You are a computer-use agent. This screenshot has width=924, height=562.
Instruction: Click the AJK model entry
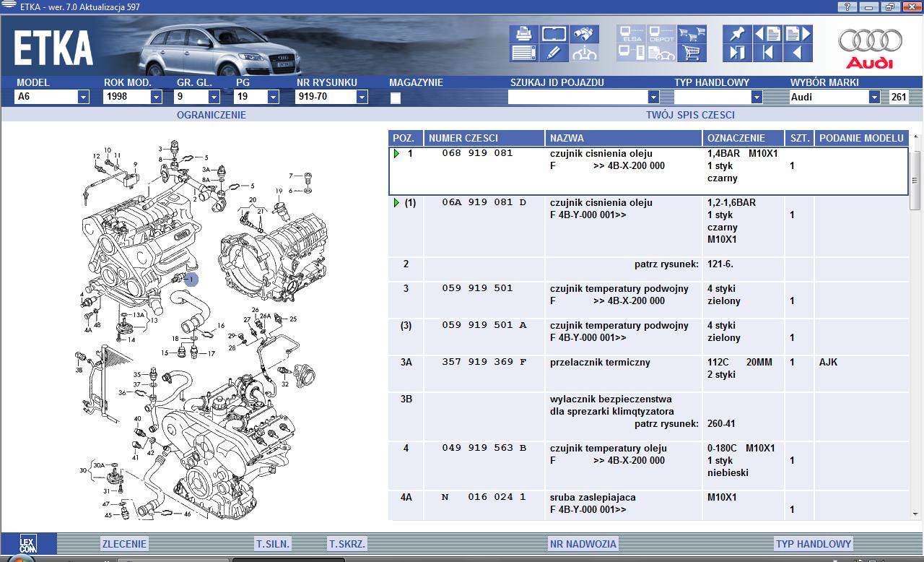829,362
